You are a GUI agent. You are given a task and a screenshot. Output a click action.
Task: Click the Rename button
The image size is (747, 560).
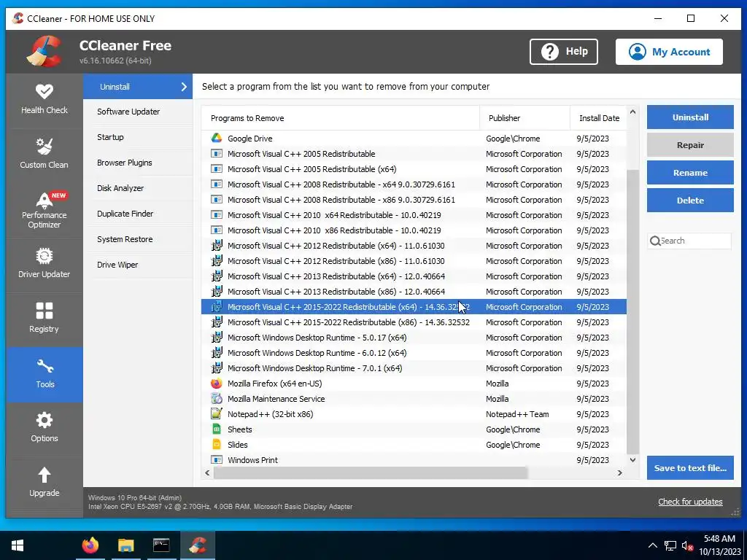pos(690,172)
